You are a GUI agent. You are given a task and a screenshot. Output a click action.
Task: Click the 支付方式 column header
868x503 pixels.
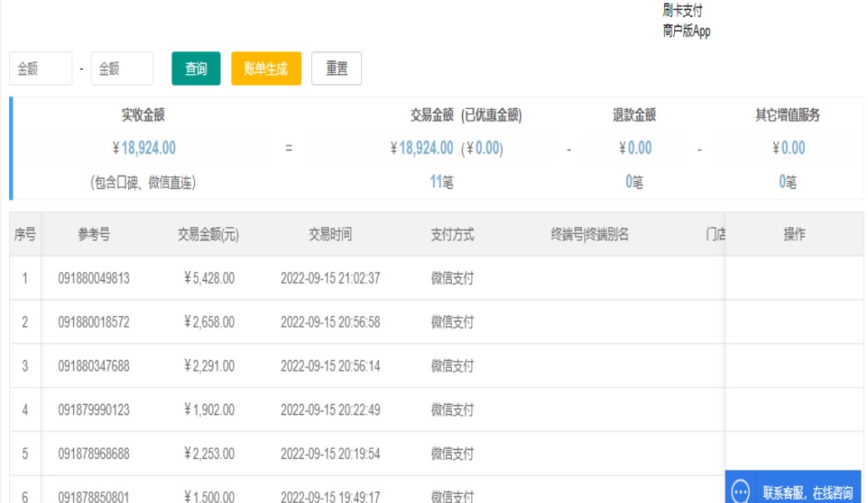click(452, 234)
